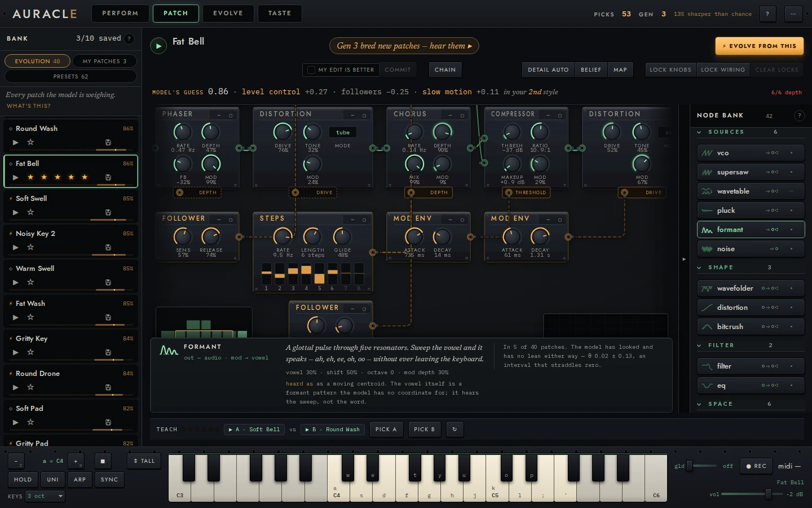Viewport: 812px width, 508px height.
Task: Open the Bank help question mark
Action: point(129,38)
